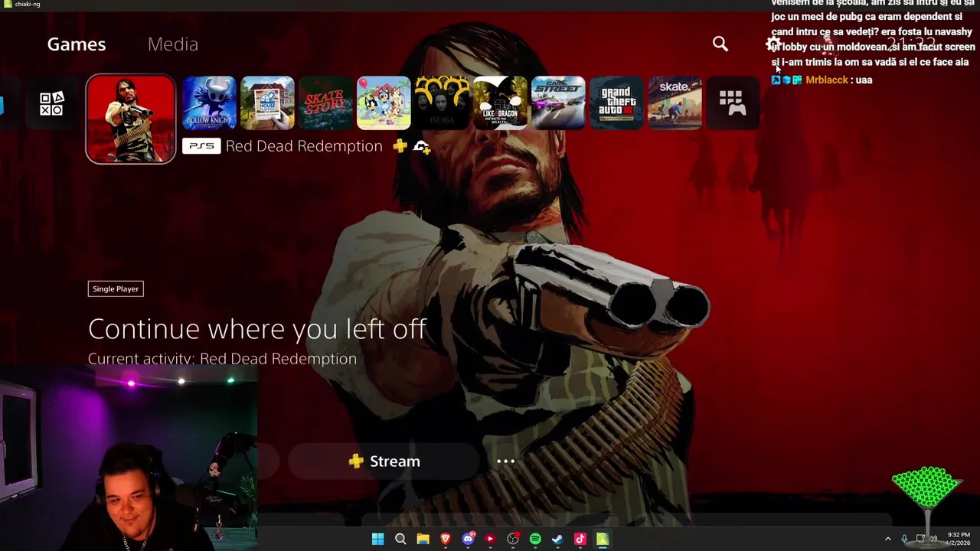Image resolution: width=980 pixels, height=551 pixels.
Task: Click 'Continue where you left off' heading
Action: click(257, 329)
